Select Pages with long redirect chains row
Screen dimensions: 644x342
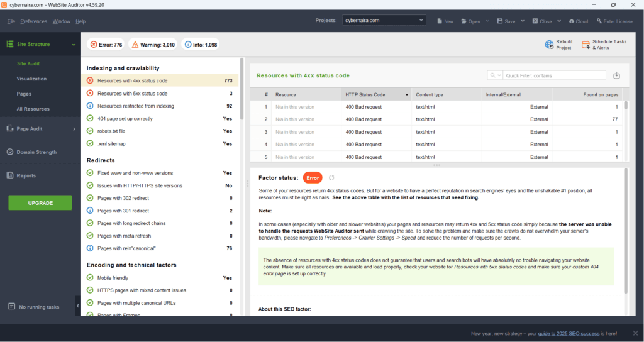click(160, 223)
